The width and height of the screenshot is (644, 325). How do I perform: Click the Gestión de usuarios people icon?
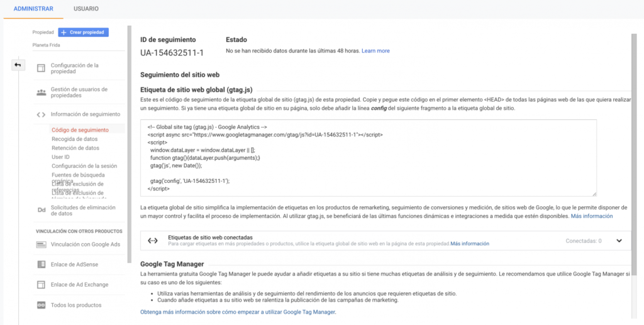tap(41, 92)
